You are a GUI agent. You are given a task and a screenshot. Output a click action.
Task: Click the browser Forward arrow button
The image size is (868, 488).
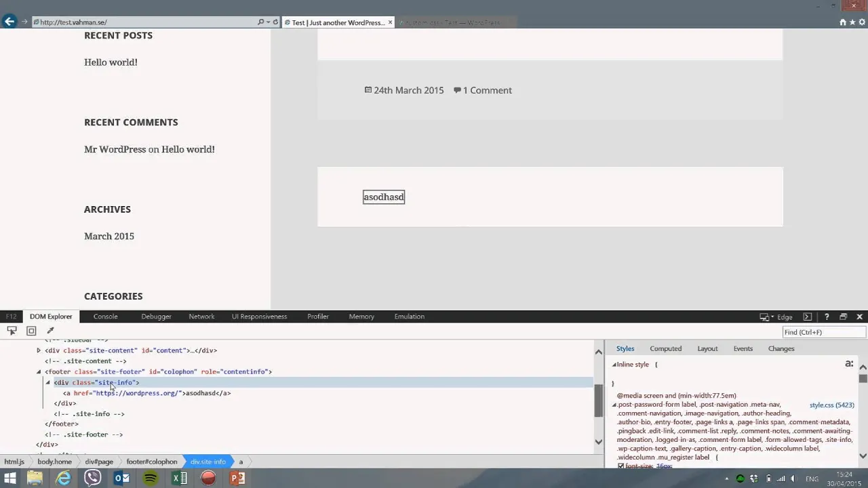click(x=24, y=22)
